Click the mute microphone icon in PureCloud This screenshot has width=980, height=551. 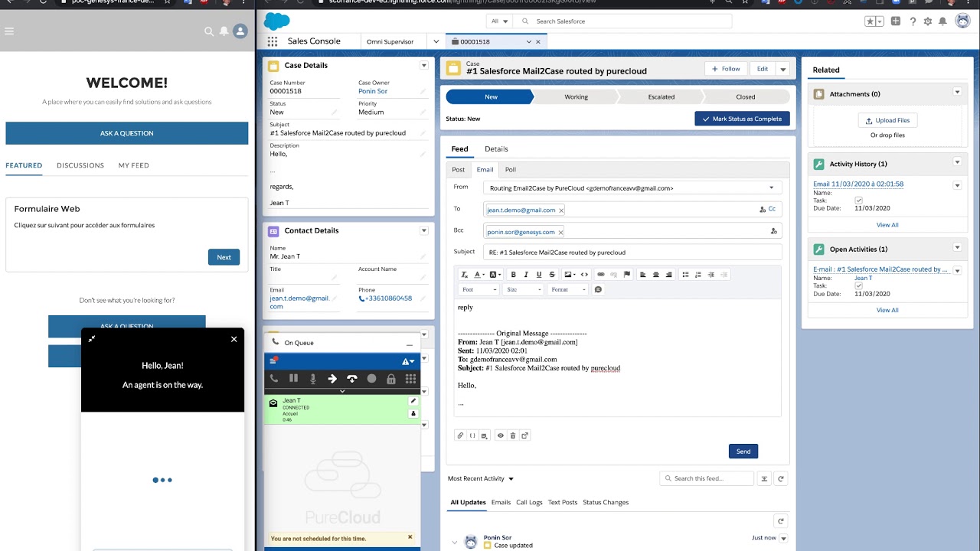point(312,379)
